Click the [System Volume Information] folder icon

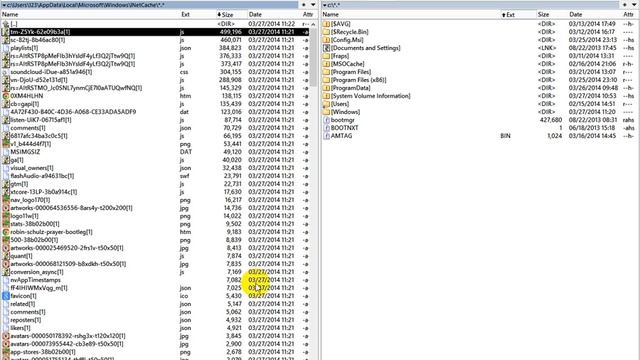pyautogui.click(x=326, y=96)
